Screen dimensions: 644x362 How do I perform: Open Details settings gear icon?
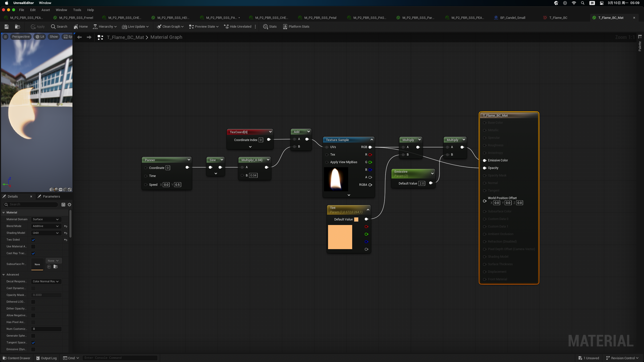click(x=69, y=205)
